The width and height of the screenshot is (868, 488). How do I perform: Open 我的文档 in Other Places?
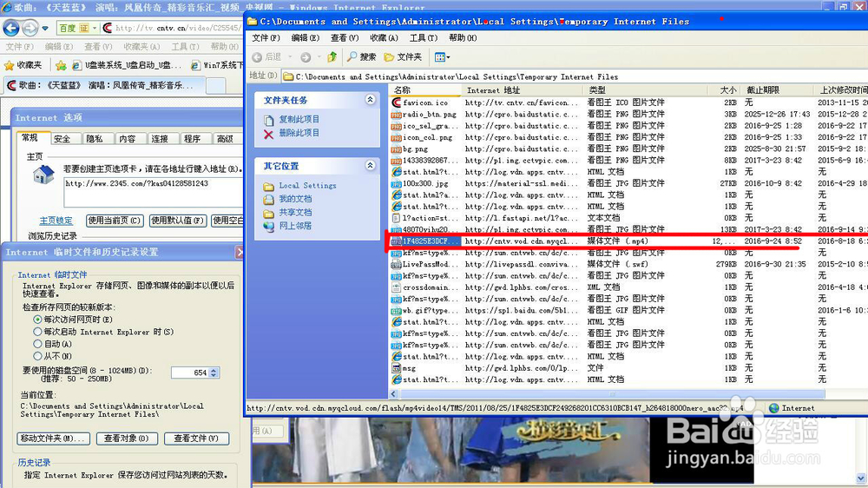[x=295, y=199]
